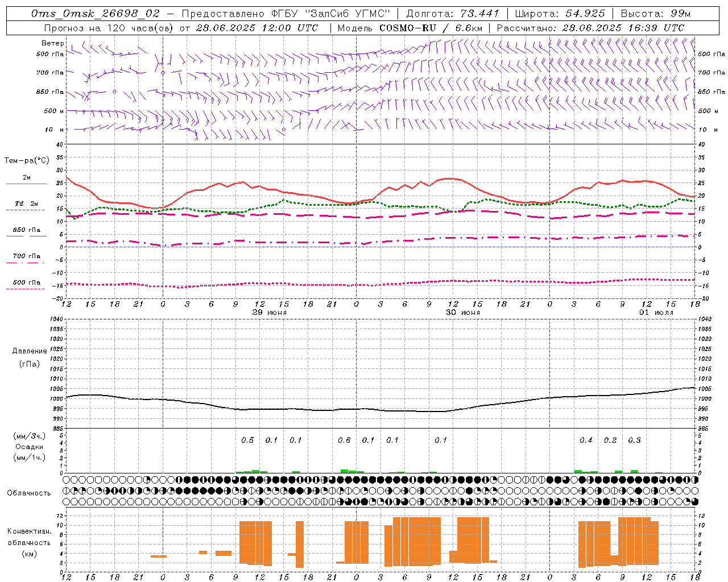Click the Осадки panel label
The height and width of the screenshot is (582, 728).
(30, 447)
